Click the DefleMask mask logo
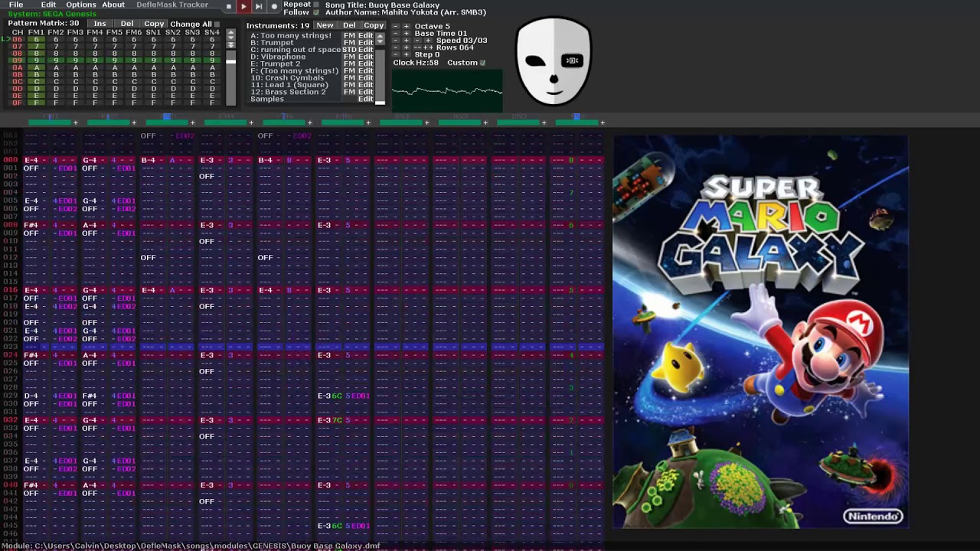The width and height of the screenshot is (980, 551). click(x=554, y=61)
